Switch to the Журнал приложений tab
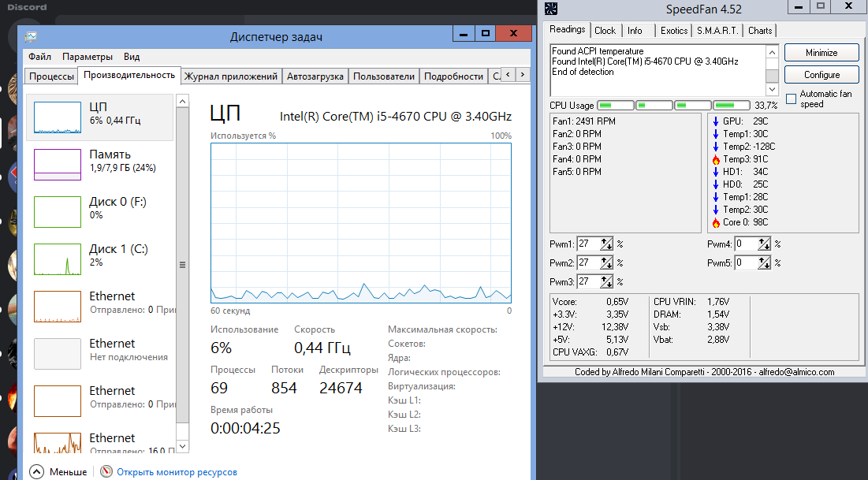 click(x=231, y=76)
